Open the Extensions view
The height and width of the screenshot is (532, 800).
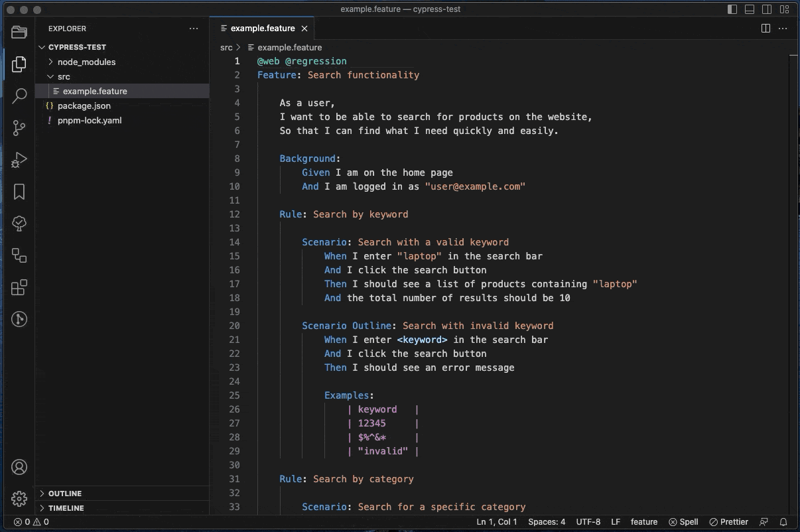pos(19,287)
